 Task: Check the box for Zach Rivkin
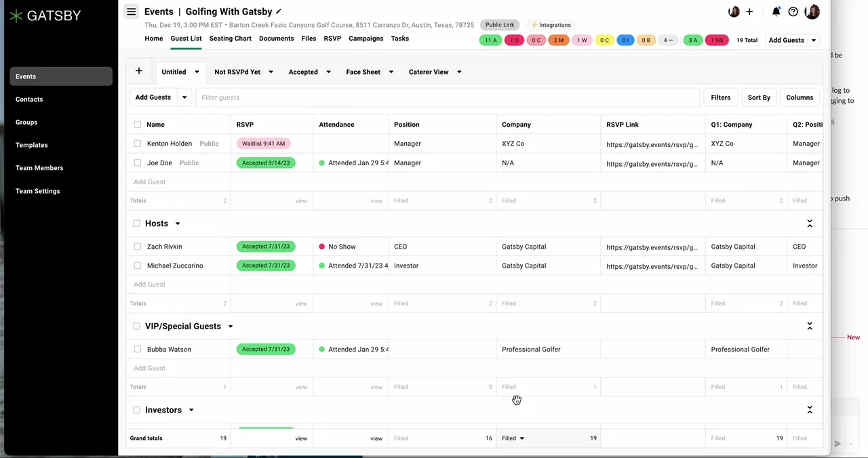(x=138, y=247)
